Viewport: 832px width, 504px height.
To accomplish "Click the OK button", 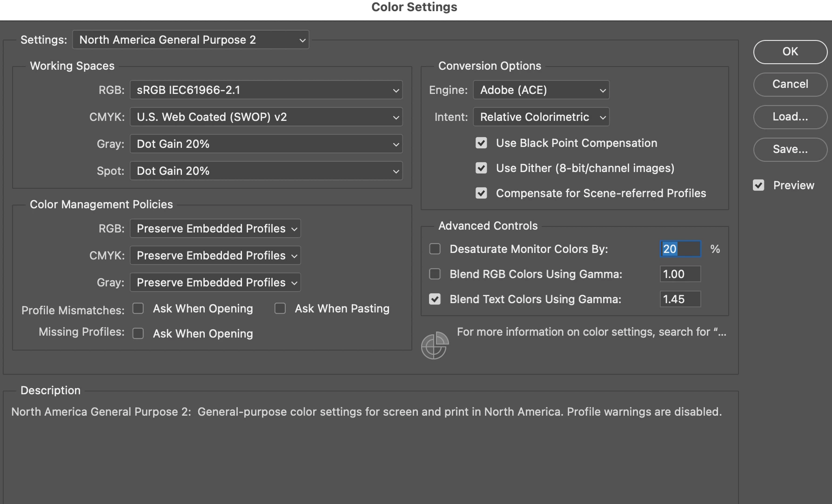I will [x=790, y=52].
